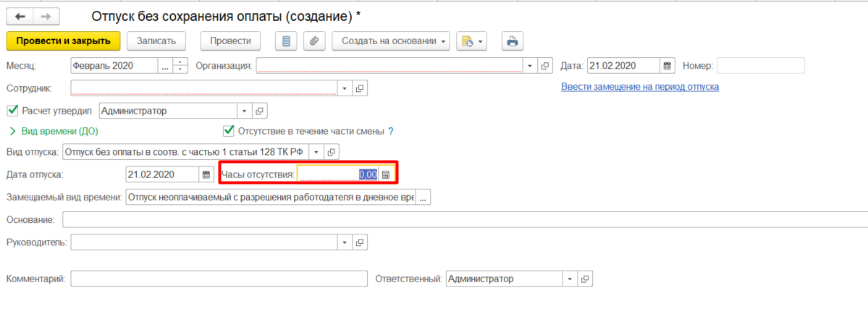Image resolution: width=868 pixels, height=309 pixels.
Task: Step the Месяц value with spinner arrows
Action: [181, 66]
